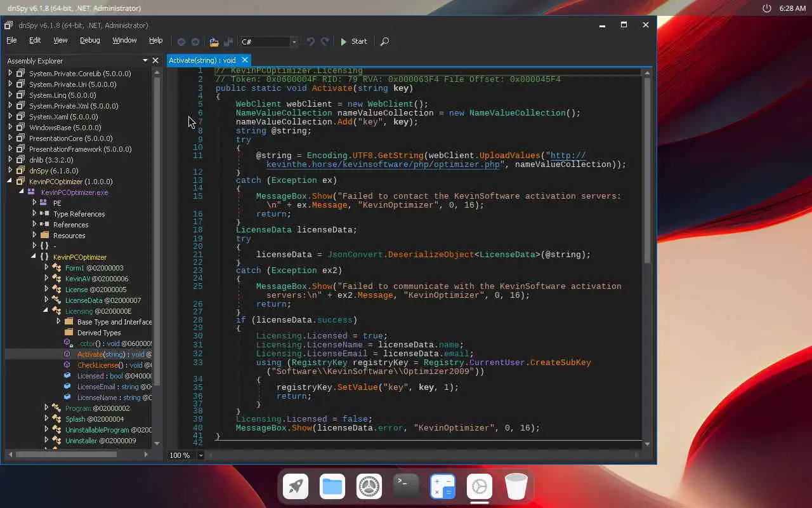Click the References node icon
Screen dimensions: 812x508
tap(44, 225)
